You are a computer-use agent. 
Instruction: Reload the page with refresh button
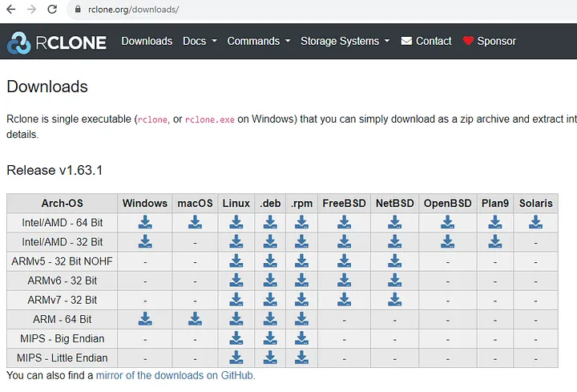coord(52,9)
